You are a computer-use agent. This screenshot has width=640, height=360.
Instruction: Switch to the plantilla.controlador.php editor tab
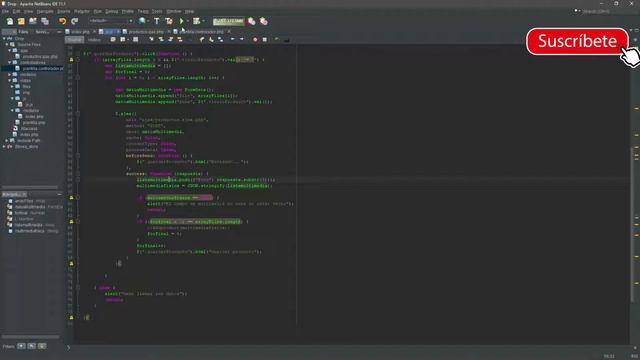click(x=202, y=31)
